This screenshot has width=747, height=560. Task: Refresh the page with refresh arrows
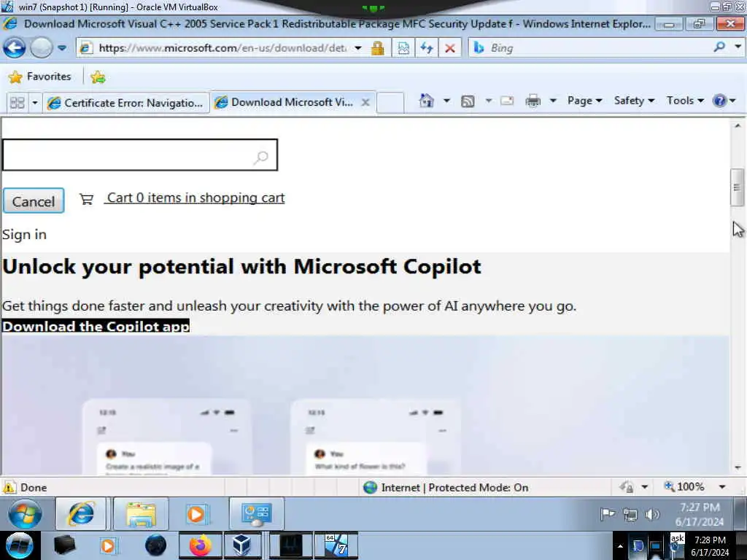[426, 47]
